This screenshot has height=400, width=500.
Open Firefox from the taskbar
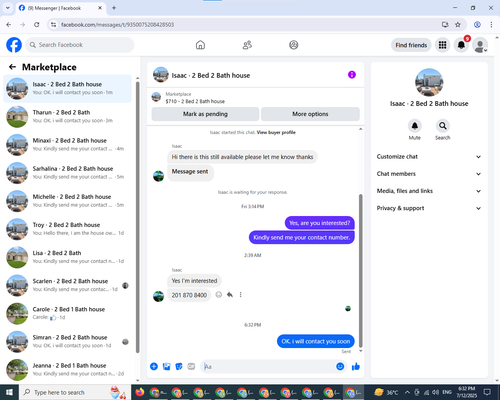(140, 392)
